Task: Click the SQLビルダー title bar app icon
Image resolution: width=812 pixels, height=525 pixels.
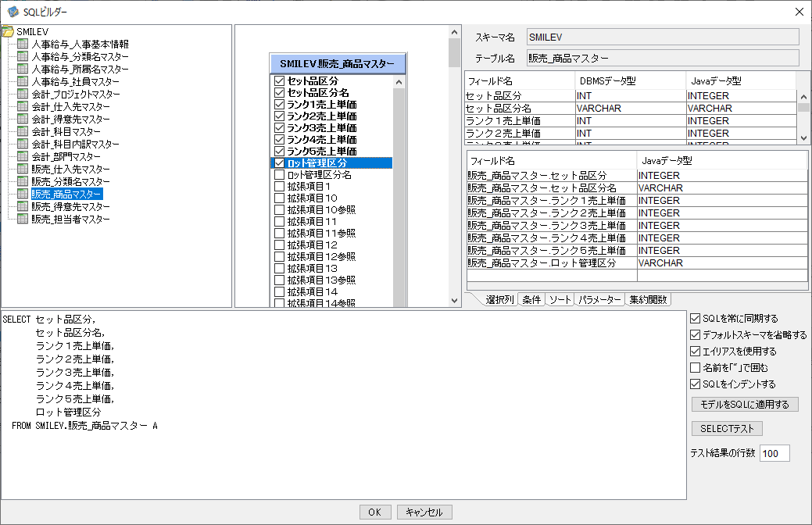Action: pyautogui.click(x=13, y=12)
